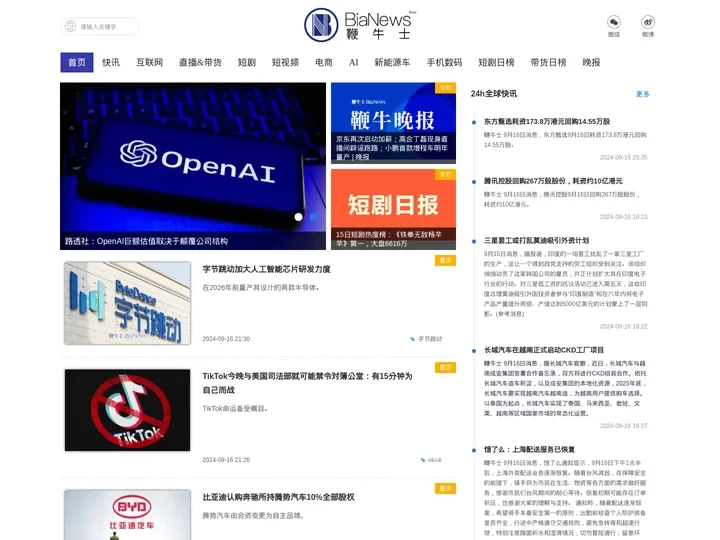The width and height of the screenshot is (720, 540).
Task: Open news 长城汽车在越南正式启动CKD工厂项目
Action: [544, 350]
